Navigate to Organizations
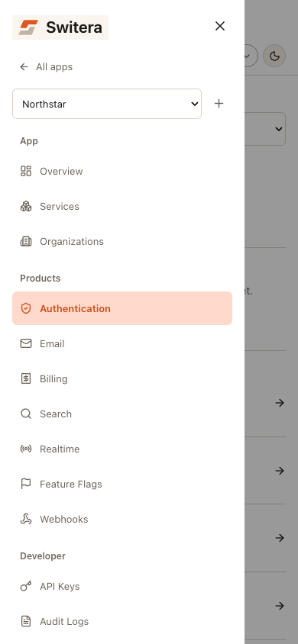This screenshot has width=298, height=644. pyautogui.click(x=122, y=241)
